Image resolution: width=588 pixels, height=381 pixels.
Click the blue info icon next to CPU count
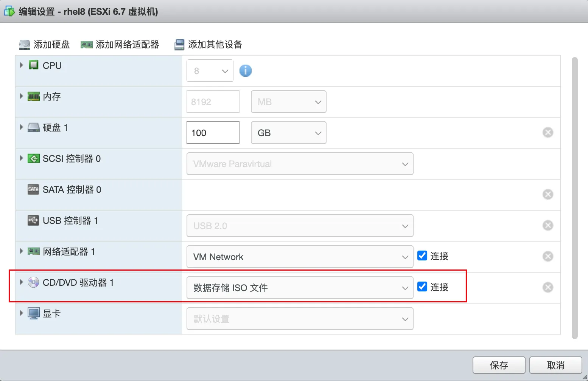pos(245,70)
